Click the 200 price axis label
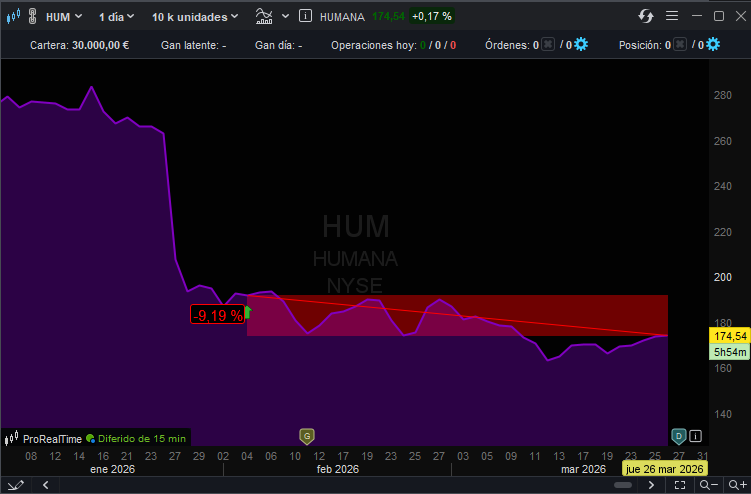The height and width of the screenshot is (494, 751). pyautogui.click(x=722, y=277)
